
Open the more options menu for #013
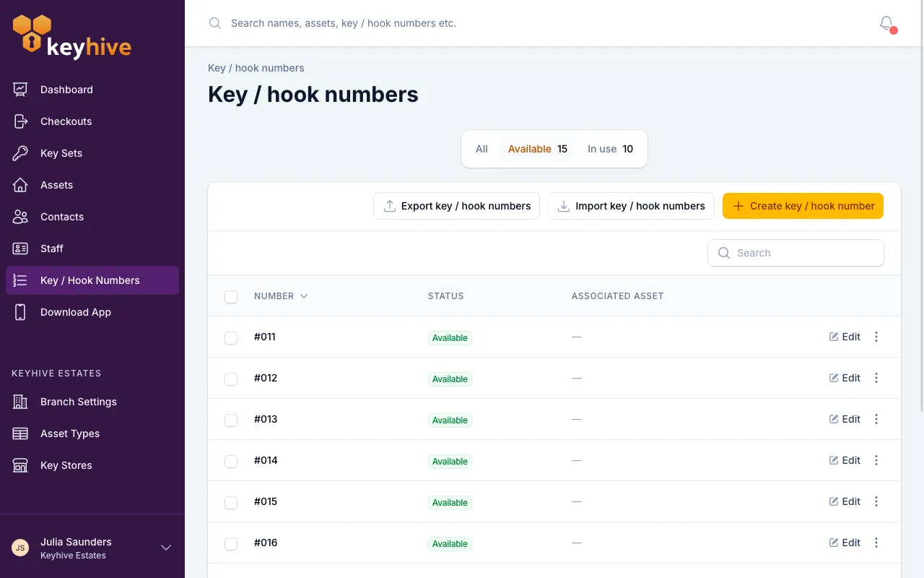tap(876, 419)
